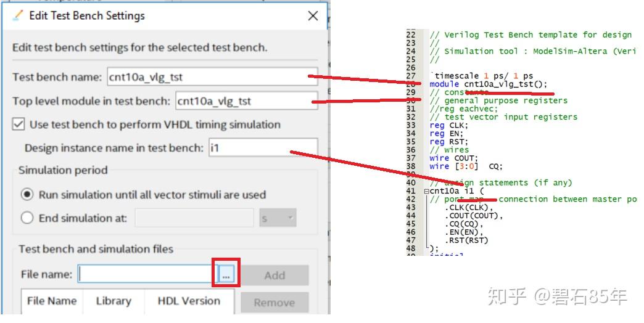The height and width of the screenshot is (323, 644).
Task: Click the .COUT(COUT), port mapping line
Action: 474,216
